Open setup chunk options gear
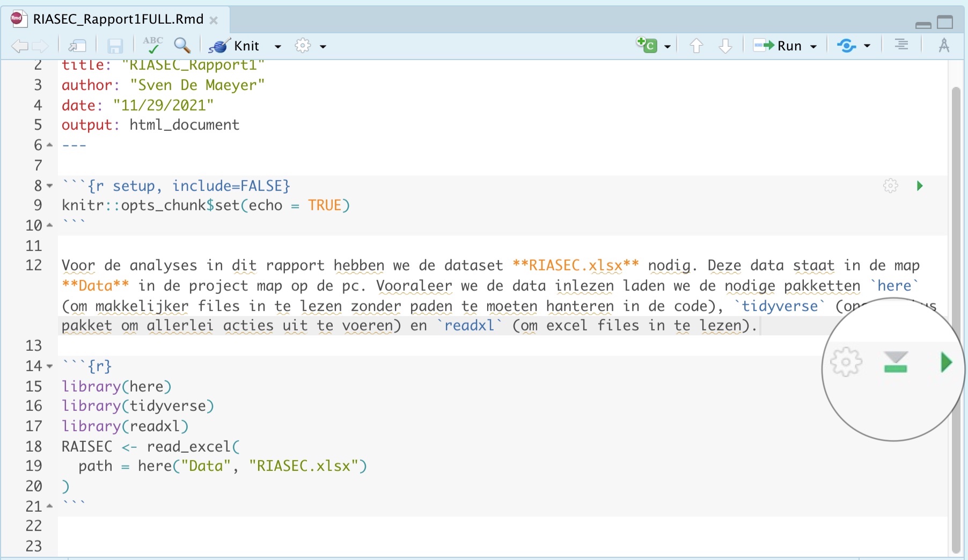968x560 pixels. coord(891,186)
